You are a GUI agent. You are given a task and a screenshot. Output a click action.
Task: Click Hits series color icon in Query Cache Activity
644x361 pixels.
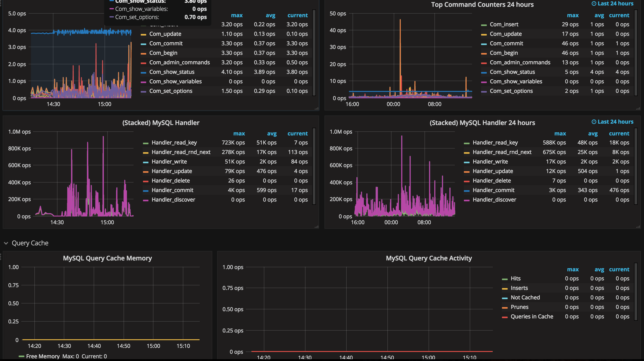pos(505,279)
